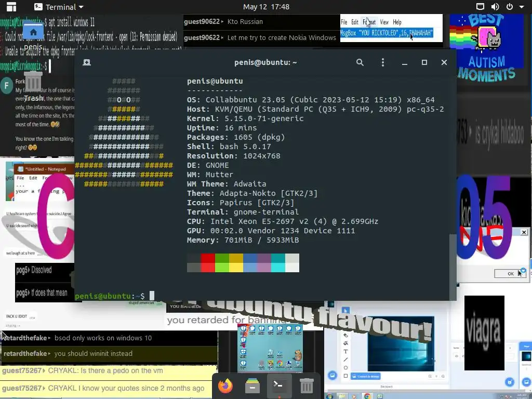This screenshot has height=399, width=532.
Task: Click the 'GPU: 00:02.0 Vendor 1234' line
Action: 271,231
